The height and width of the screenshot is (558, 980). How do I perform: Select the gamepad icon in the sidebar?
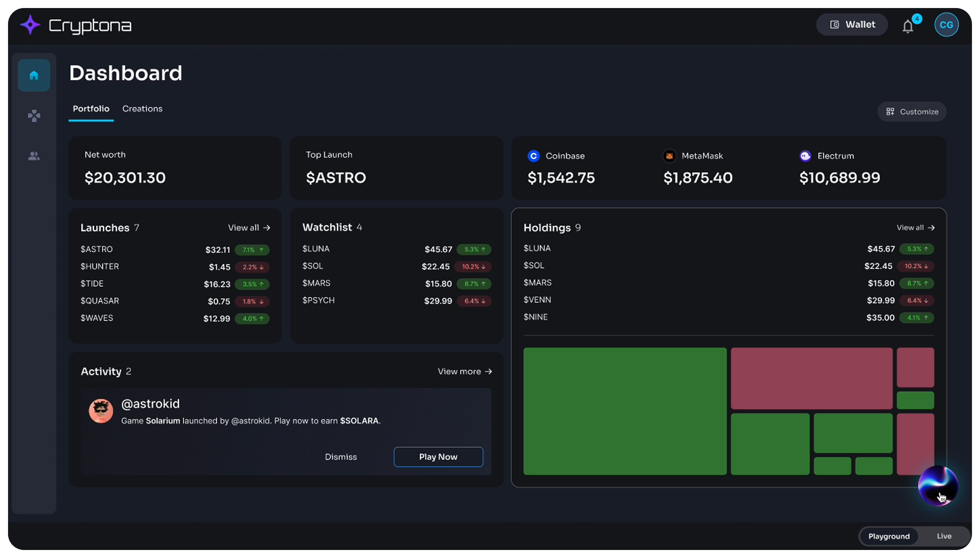click(x=34, y=116)
